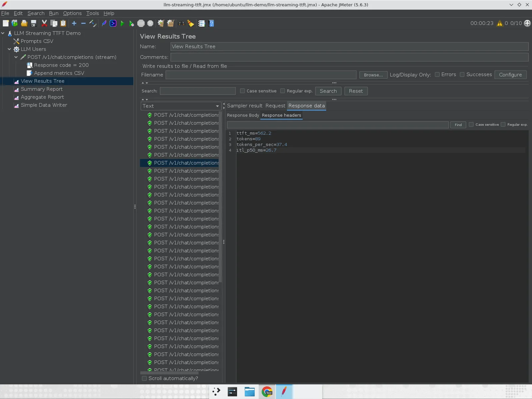
Task: Enable the Successes only checkbox
Action: click(x=462, y=74)
